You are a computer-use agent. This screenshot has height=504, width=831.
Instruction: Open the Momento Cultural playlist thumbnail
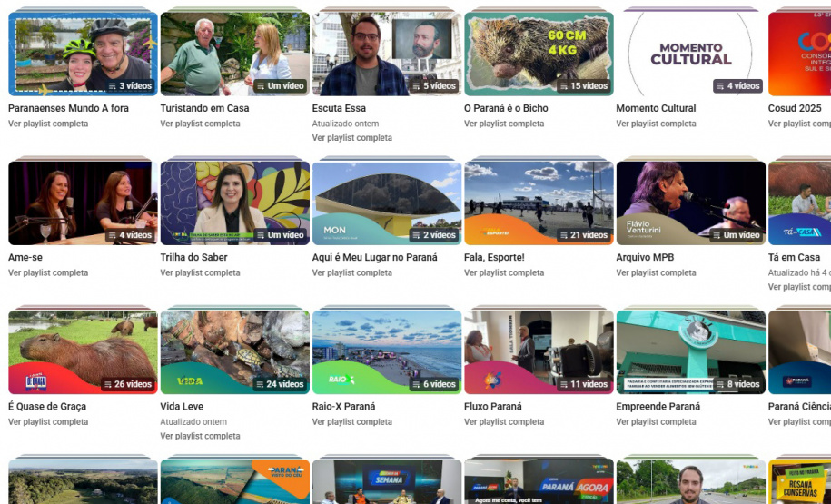pyautogui.click(x=691, y=54)
